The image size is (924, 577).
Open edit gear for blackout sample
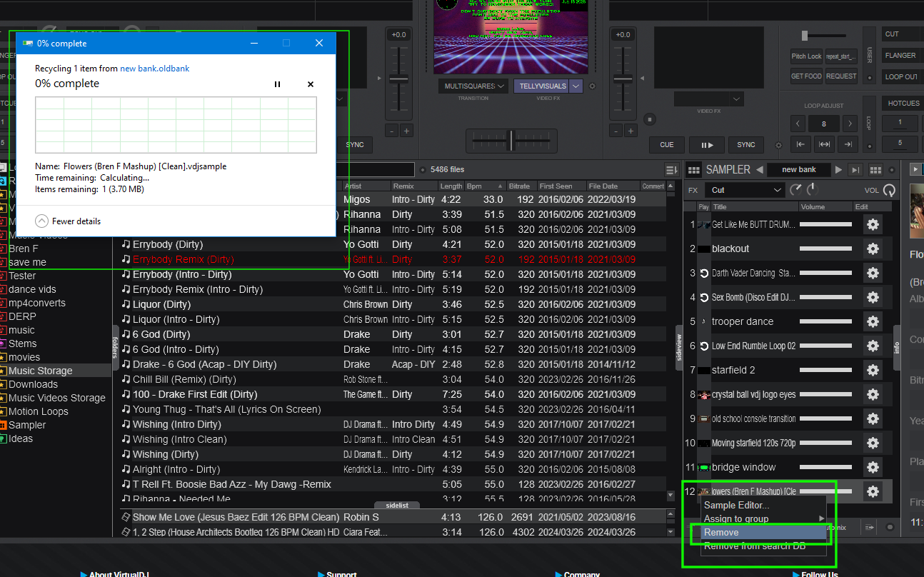872,249
